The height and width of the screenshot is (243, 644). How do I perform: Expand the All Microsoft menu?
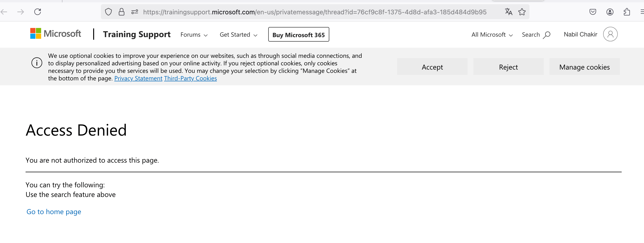pos(492,35)
